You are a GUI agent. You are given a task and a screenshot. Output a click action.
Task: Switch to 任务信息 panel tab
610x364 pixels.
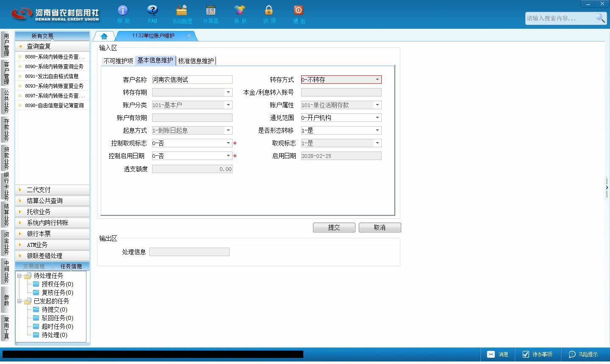pos(71,266)
